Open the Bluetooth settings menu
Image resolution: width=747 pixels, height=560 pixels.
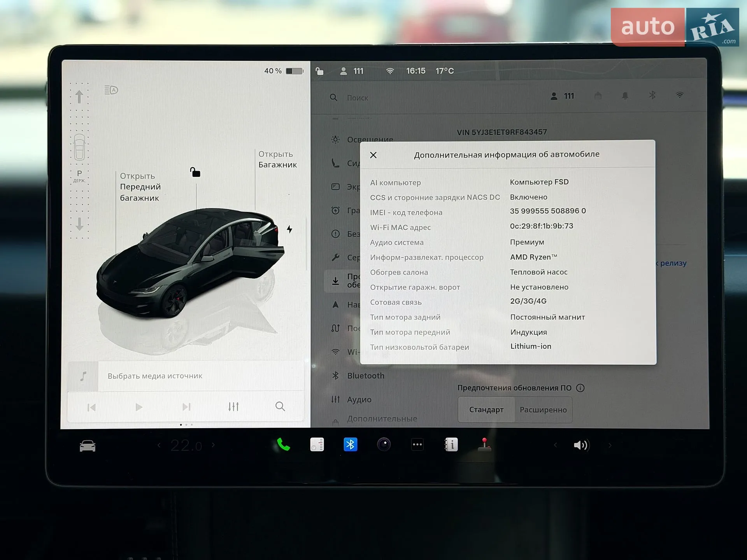(358, 376)
